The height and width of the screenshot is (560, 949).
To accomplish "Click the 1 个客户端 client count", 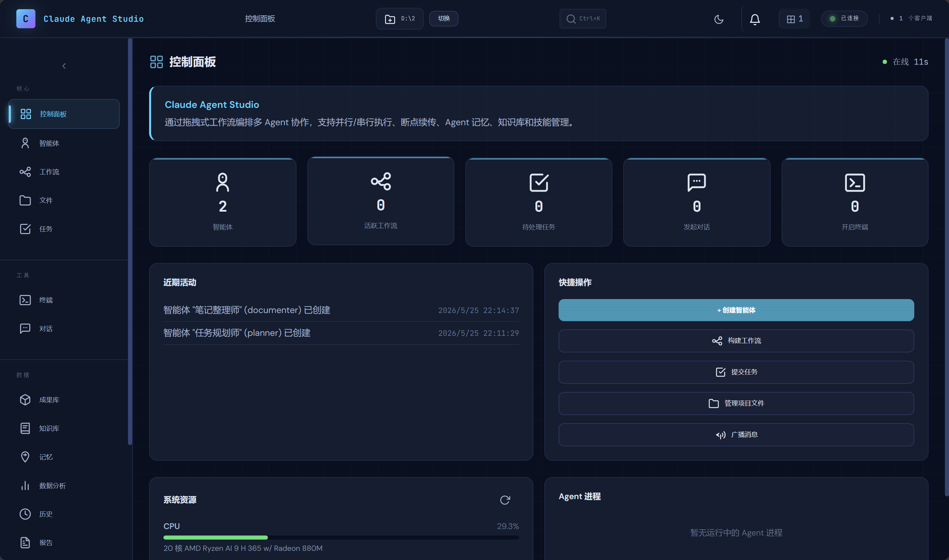I will [x=911, y=18].
